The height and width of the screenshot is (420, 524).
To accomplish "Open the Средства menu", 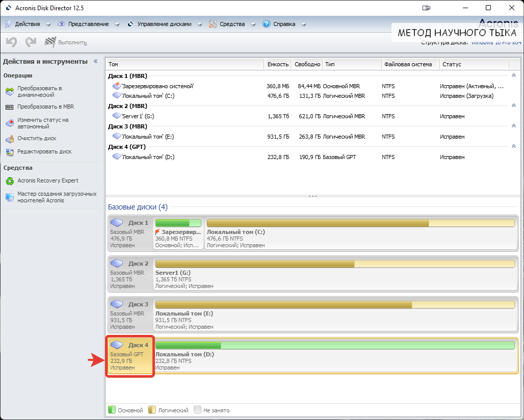I will [x=232, y=24].
